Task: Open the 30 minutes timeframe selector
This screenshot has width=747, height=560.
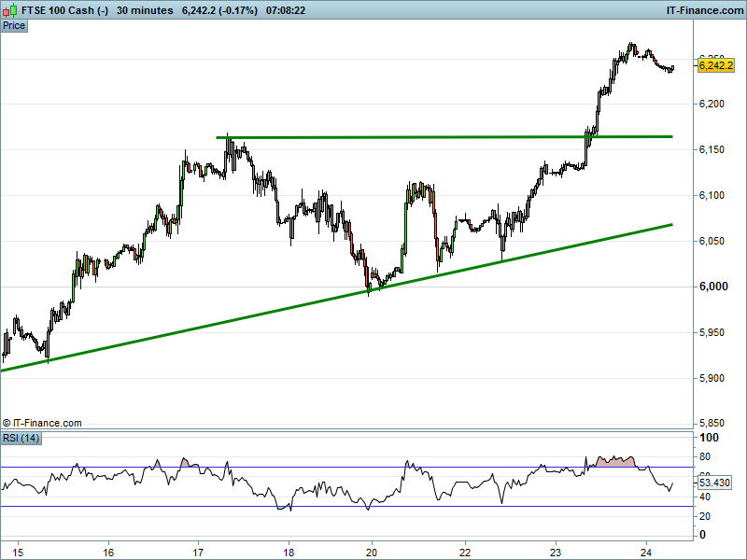Action: coord(145,10)
